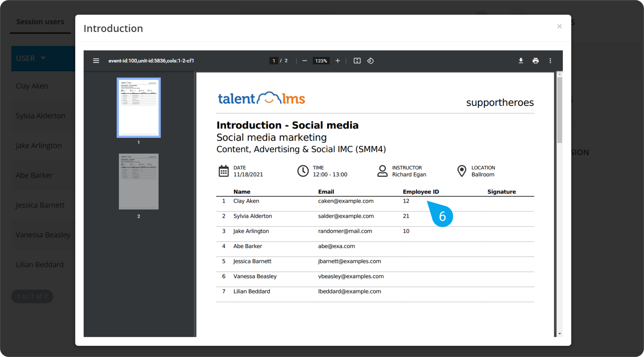
Task: Click the '1 to 7 of 7' pagination badge
Action: (x=32, y=296)
